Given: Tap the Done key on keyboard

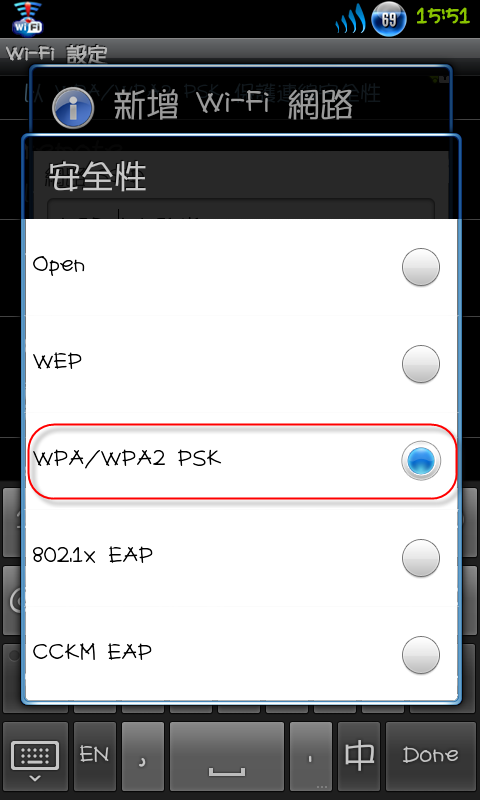Looking at the screenshot, I should pyautogui.click(x=431, y=754).
